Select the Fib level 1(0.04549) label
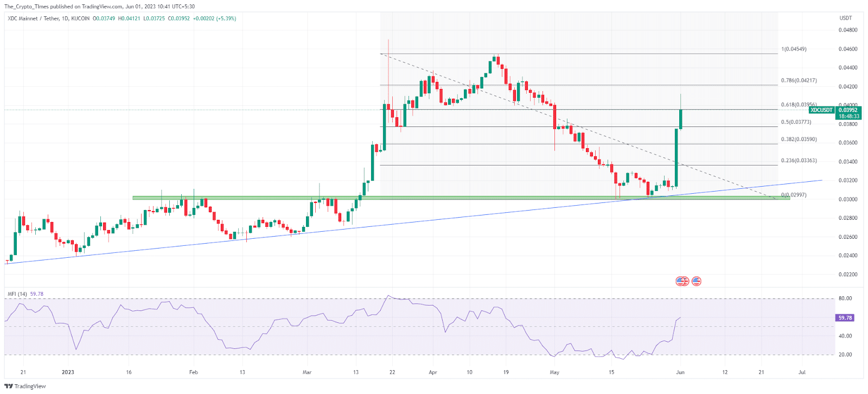 click(794, 49)
